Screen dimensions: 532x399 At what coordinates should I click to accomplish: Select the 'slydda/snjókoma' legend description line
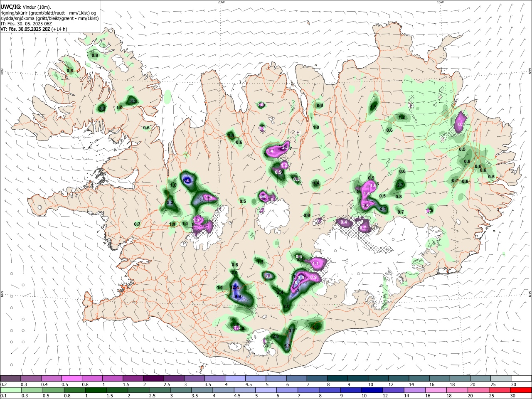pos(49,18)
